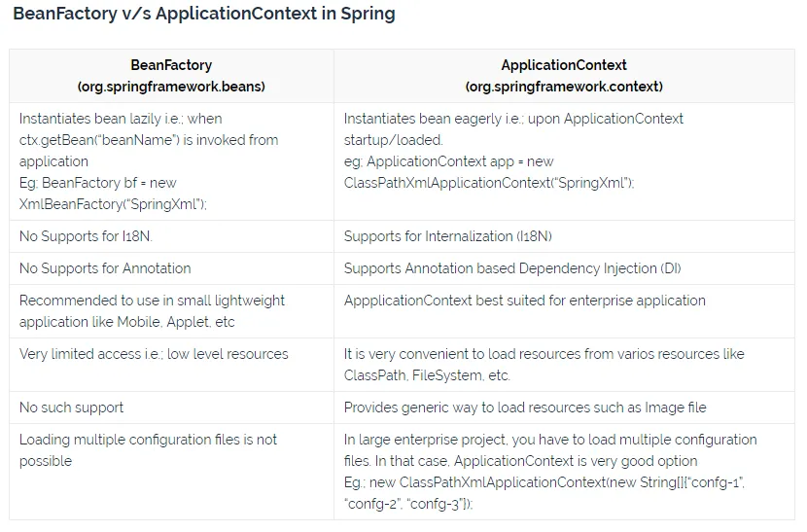Viewport: 807px width, 532px height.
Task: Select Supports for Internalization (I18N) cell
Action: point(564,236)
